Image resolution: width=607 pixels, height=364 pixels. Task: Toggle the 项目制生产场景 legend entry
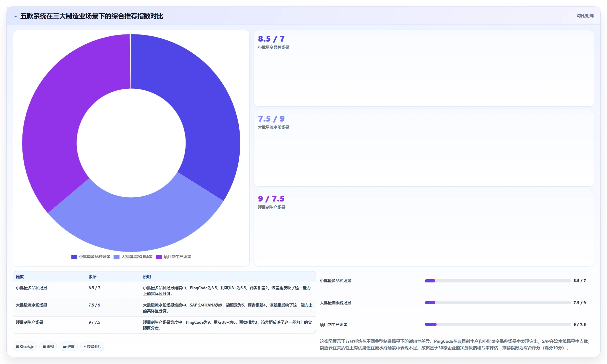click(174, 257)
